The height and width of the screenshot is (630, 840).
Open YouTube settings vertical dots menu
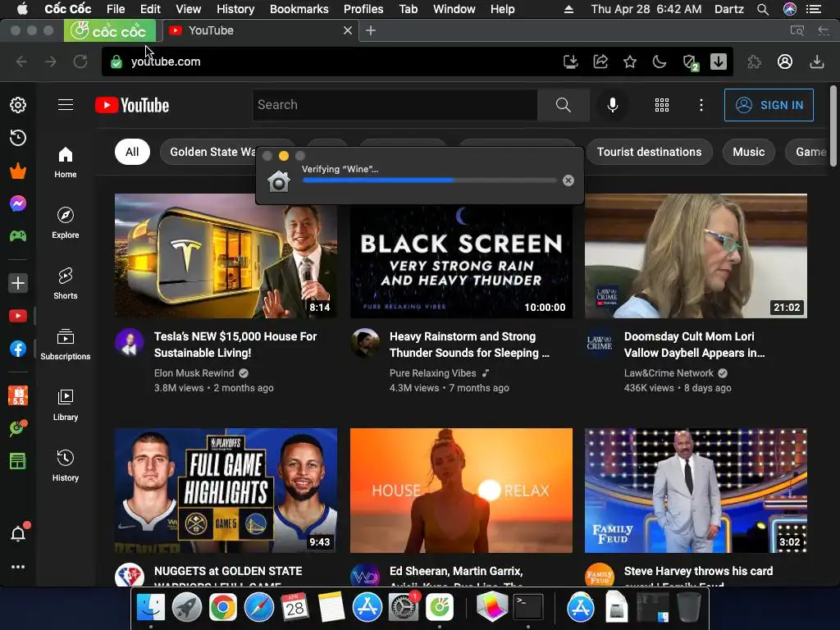click(701, 105)
